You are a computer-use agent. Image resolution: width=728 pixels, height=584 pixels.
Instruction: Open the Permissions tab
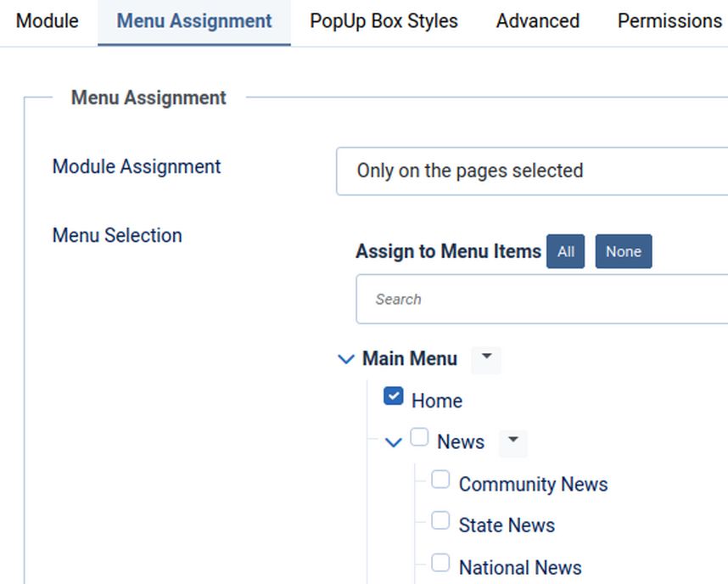point(669,21)
